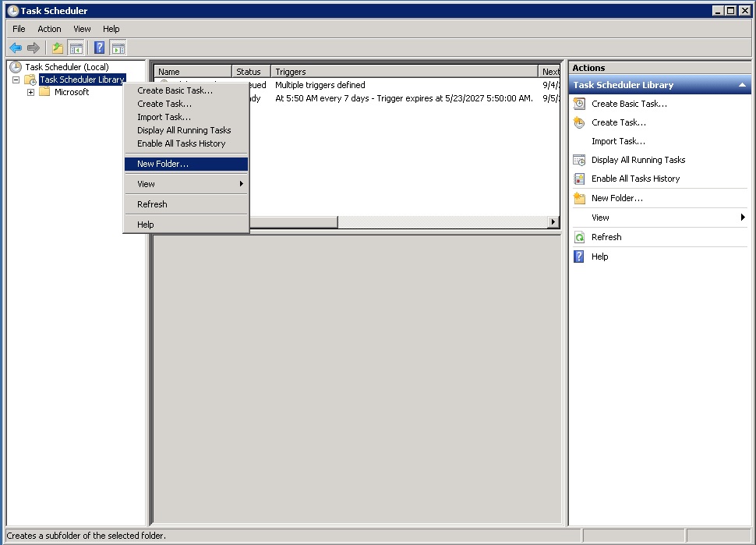The image size is (756, 545).
Task: Click the New Folder icon in Actions pane
Action: coord(579,198)
